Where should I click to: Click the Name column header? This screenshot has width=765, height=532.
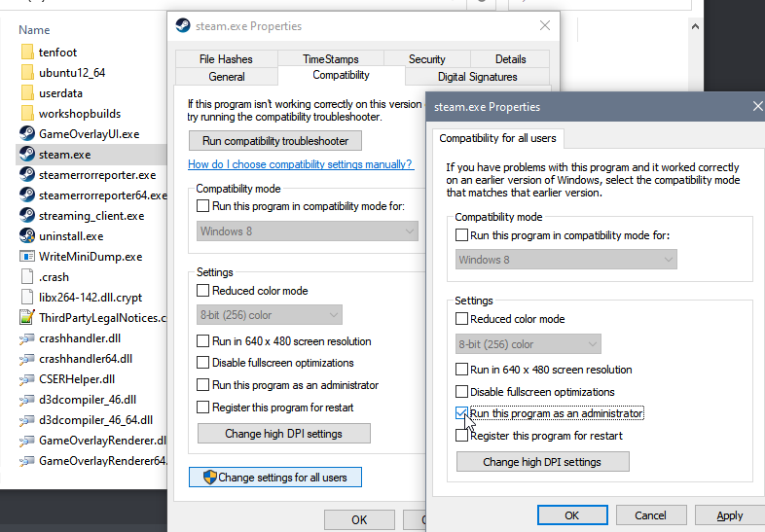pos(34,30)
